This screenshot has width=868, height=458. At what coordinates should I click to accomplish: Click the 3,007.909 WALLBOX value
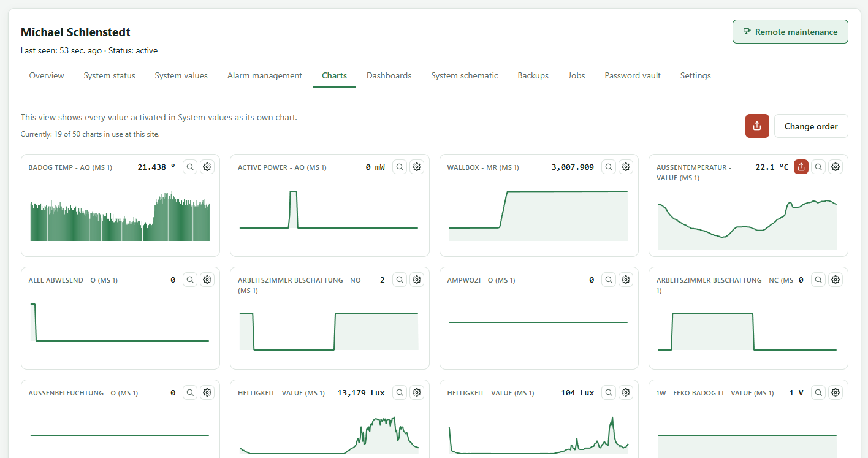click(573, 167)
